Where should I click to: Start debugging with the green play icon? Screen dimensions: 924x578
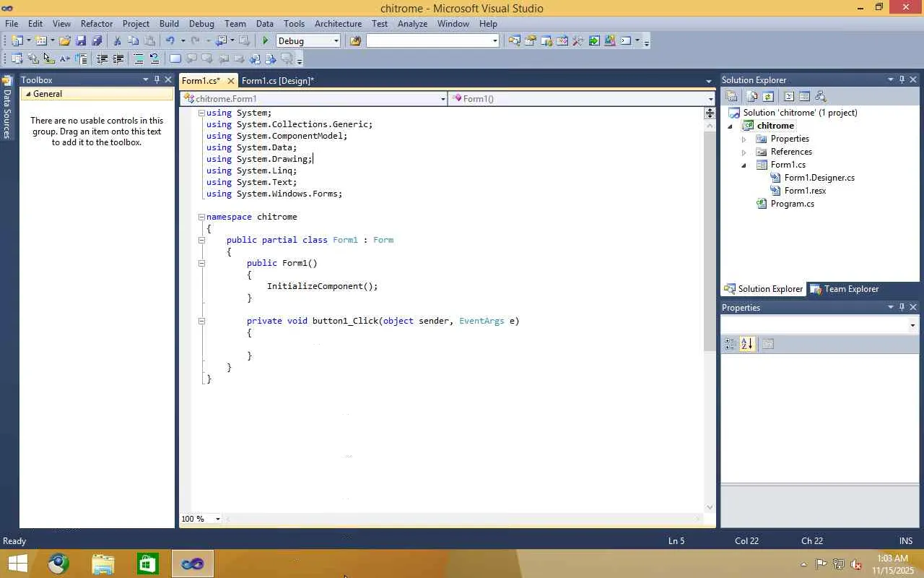(266, 40)
